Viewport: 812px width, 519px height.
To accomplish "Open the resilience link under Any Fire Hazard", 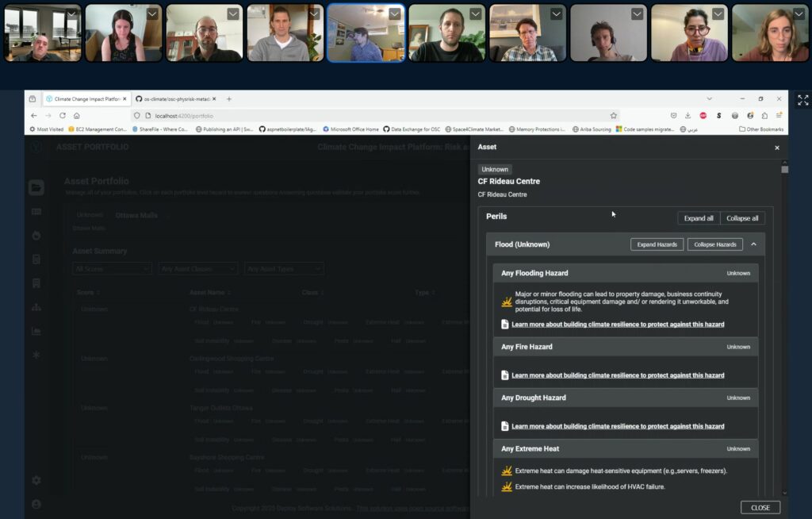I will [x=618, y=375].
